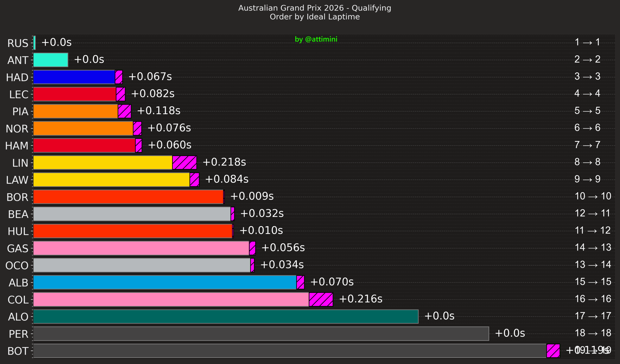The image size is (620, 364).
Task: Click the magenta hatched segment on BOT's bar
Action: [553, 351]
